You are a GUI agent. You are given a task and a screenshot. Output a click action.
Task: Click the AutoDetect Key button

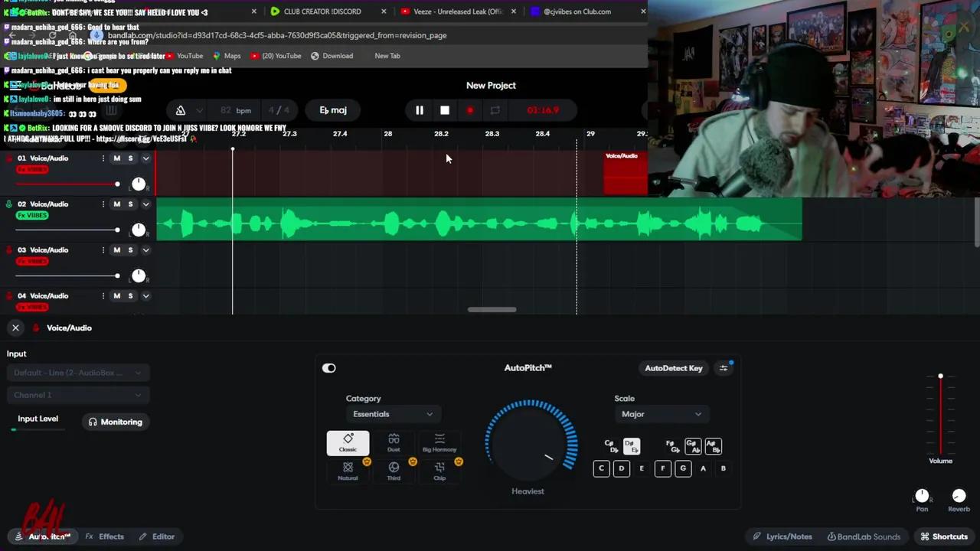[673, 368]
